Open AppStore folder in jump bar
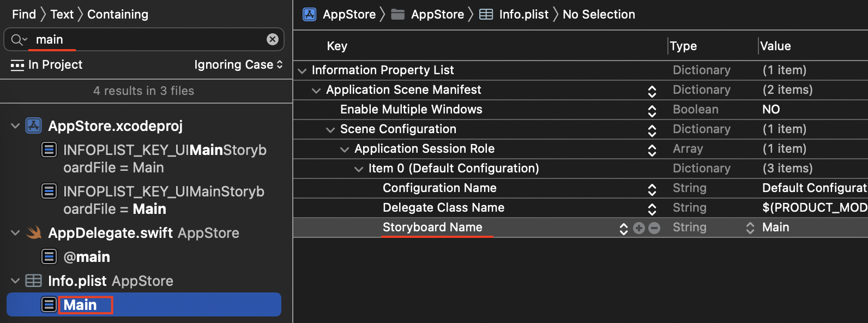This screenshot has width=868, height=323. (x=437, y=14)
